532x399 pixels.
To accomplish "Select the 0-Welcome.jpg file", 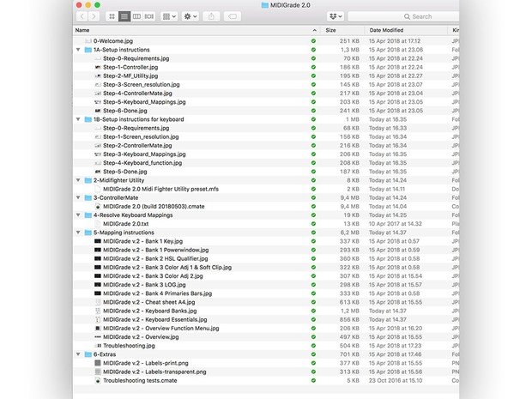I will click(113, 41).
